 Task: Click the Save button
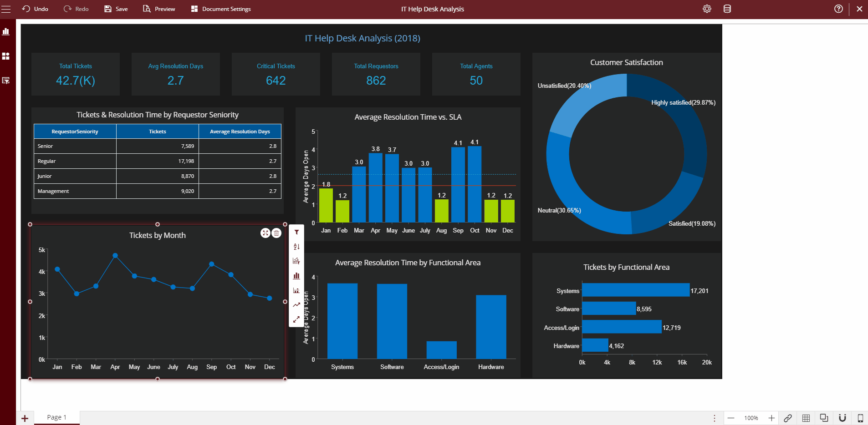pyautogui.click(x=116, y=9)
